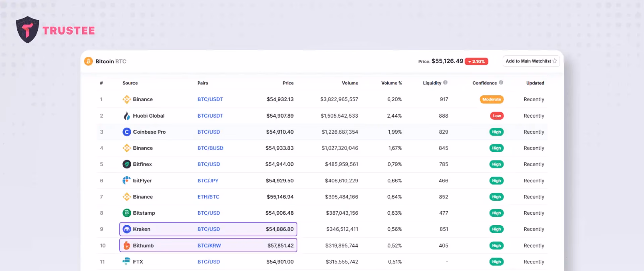Add Bitcoin to Main Watchlist
This screenshot has height=271, width=644.
(531, 61)
